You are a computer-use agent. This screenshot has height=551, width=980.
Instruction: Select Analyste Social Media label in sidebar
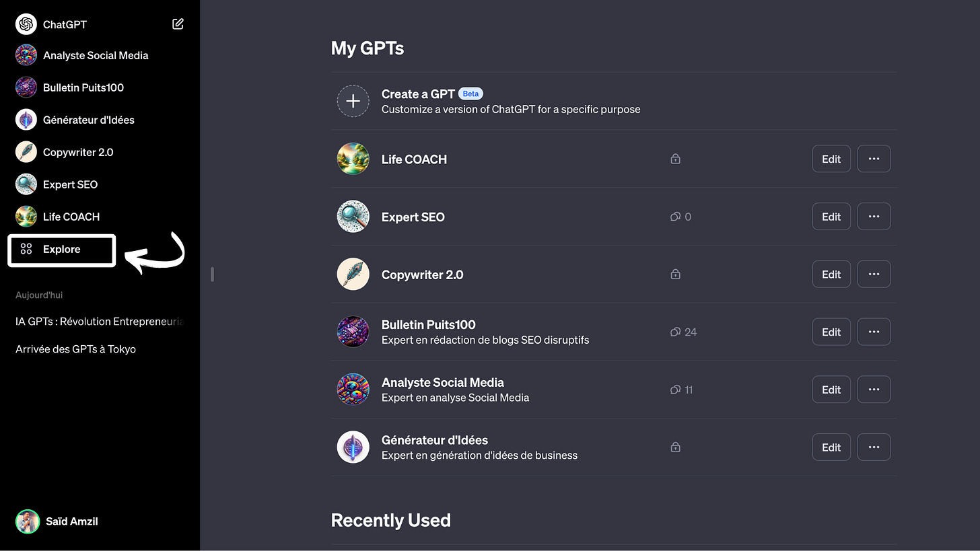click(96, 55)
